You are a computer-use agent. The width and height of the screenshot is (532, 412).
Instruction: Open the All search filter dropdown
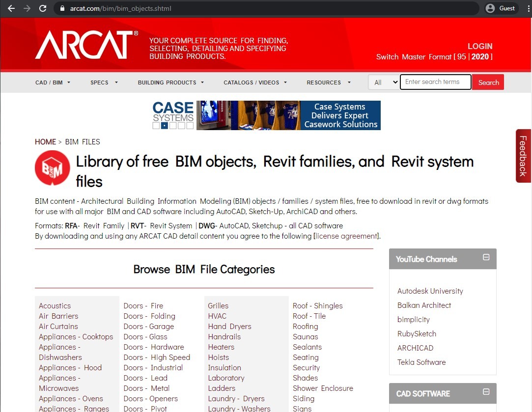pos(384,82)
